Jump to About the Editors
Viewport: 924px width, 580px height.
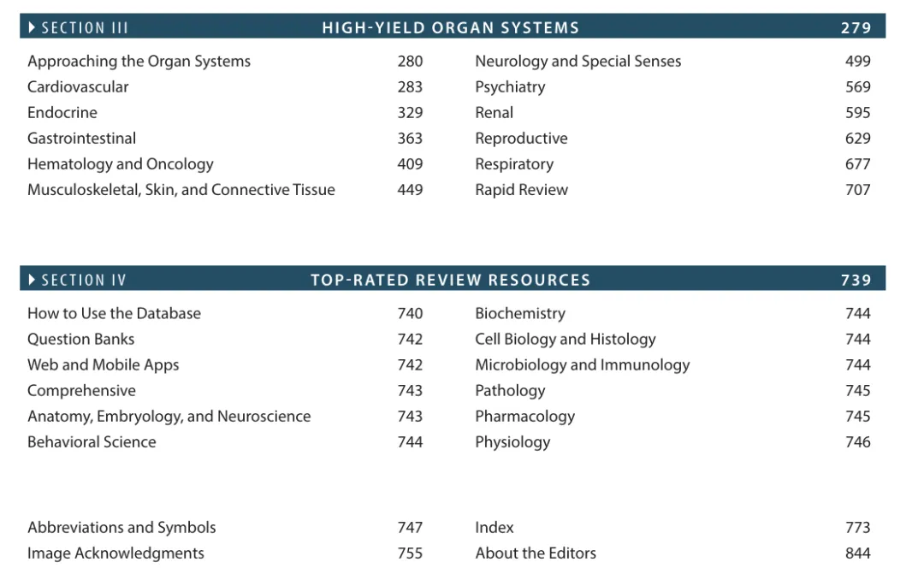tap(536, 553)
